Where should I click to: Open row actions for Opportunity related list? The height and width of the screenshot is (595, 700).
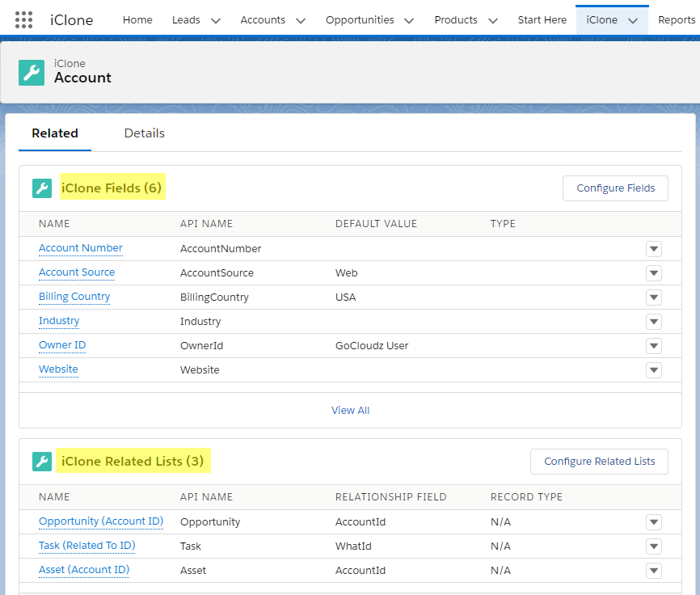pyautogui.click(x=654, y=521)
